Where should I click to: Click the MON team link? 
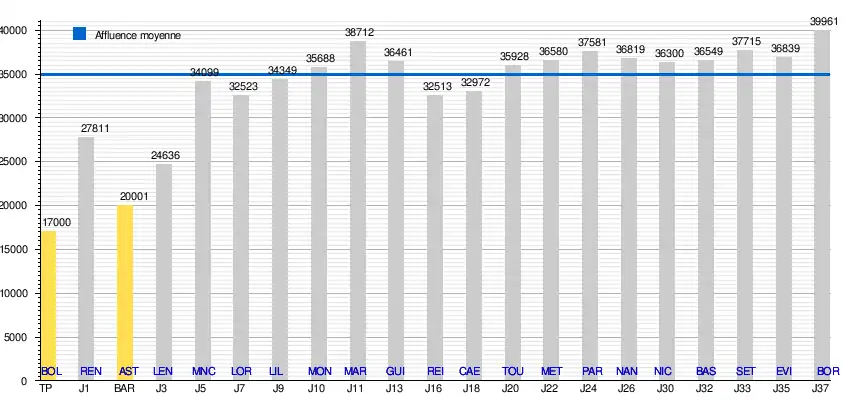[320, 371]
